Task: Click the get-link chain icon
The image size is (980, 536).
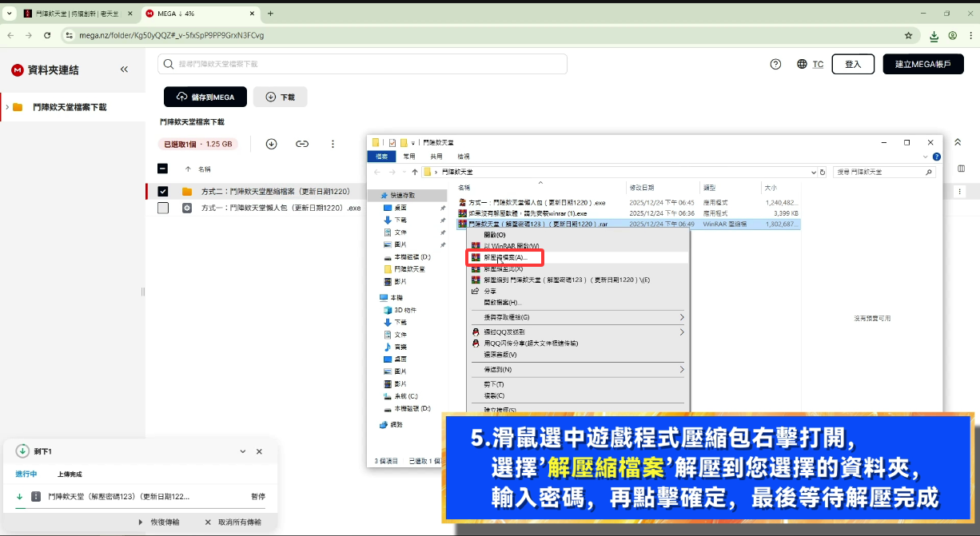Action: 302,144
